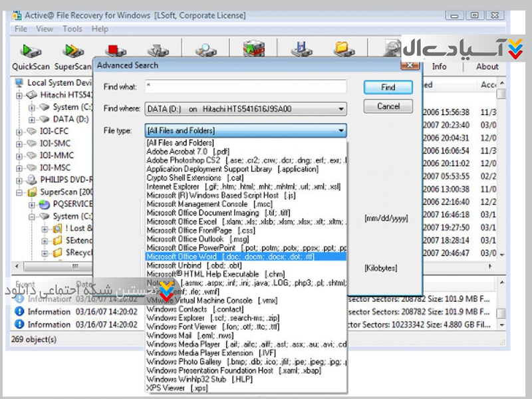Click the magnifier search toolbar icon
Viewport: 532px width, 399px height.
[x=203, y=50]
